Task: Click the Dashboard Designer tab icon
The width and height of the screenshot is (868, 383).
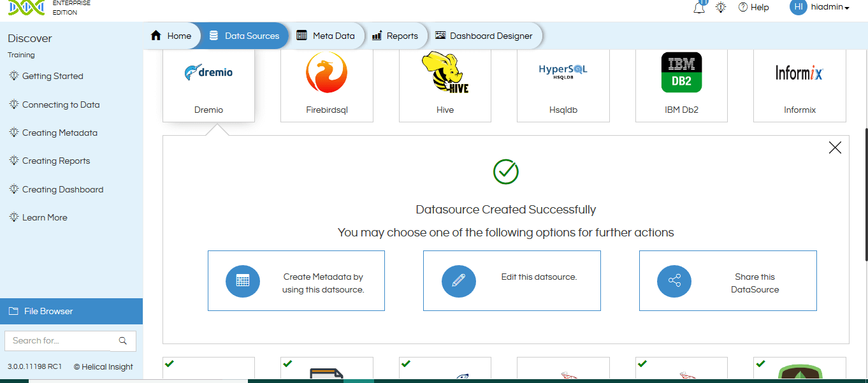Action: tap(440, 36)
